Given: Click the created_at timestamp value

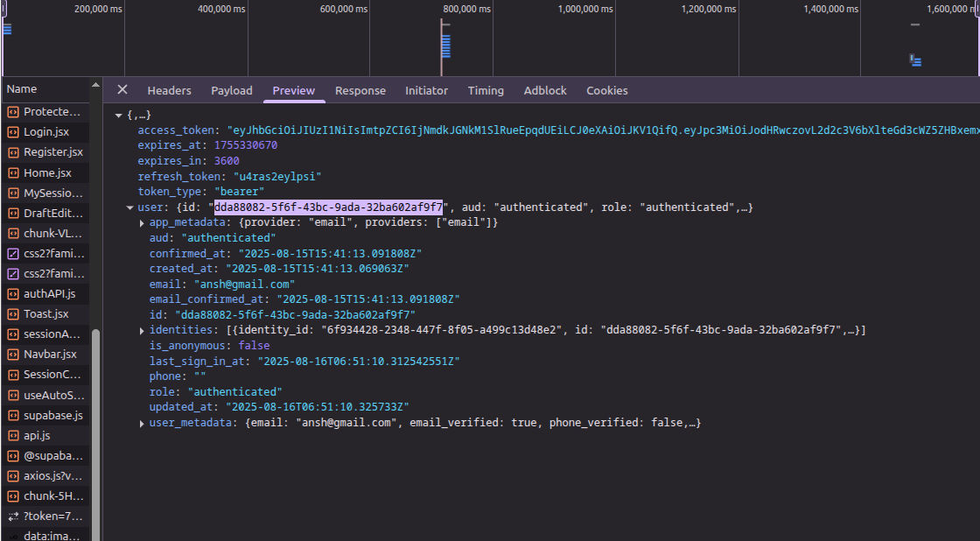Looking at the screenshot, I should pyautogui.click(x=318, y=268).
